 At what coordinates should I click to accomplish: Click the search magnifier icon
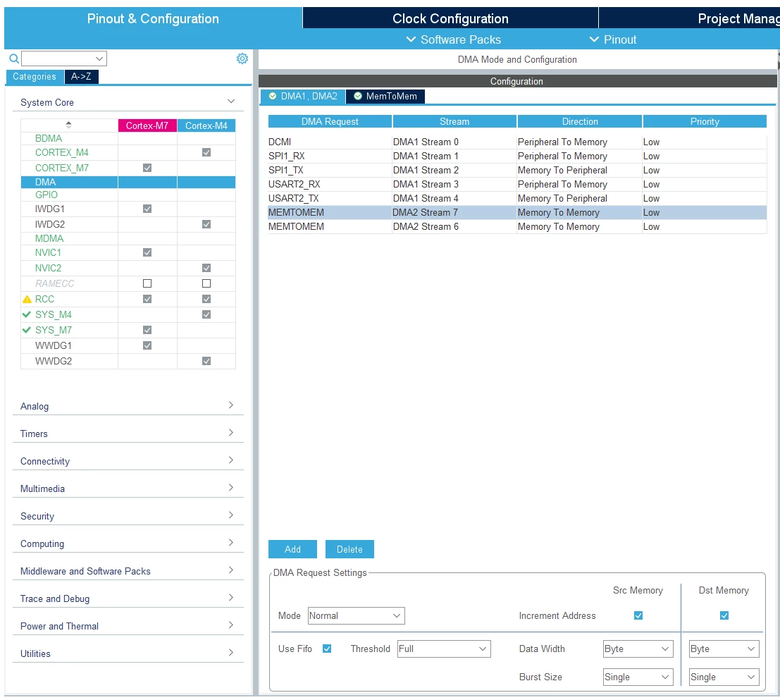[14, 59]
